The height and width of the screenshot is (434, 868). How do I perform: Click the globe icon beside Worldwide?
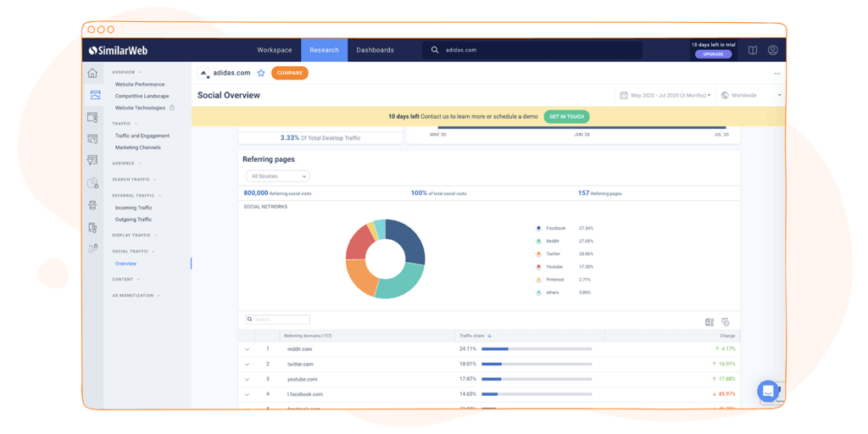coord(725,95)
